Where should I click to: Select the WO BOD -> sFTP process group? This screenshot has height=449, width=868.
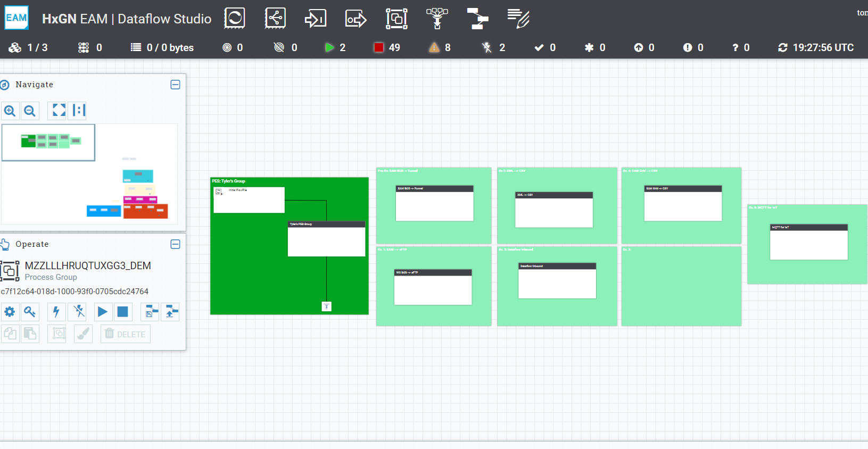(x=433, y=287)
